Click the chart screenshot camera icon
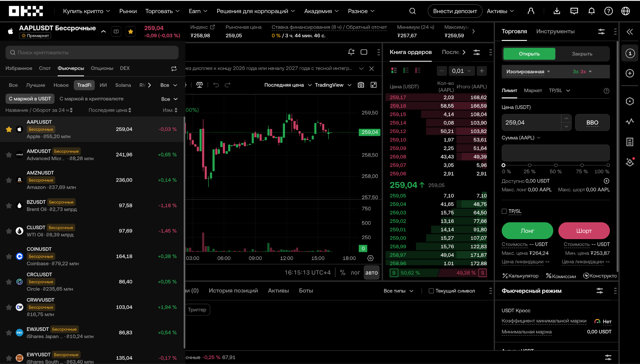The image size is (640, 364). (x=361, y=85)
